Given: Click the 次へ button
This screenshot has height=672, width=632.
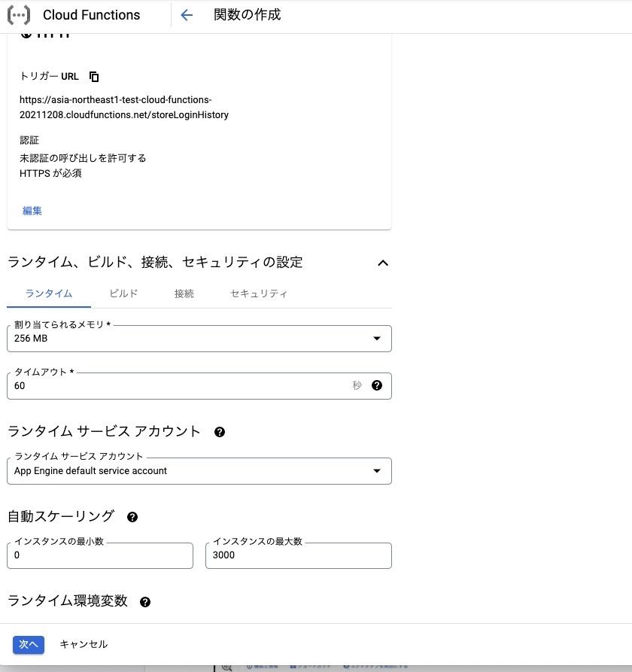Looking at the screenshot, I should [29, 645].
